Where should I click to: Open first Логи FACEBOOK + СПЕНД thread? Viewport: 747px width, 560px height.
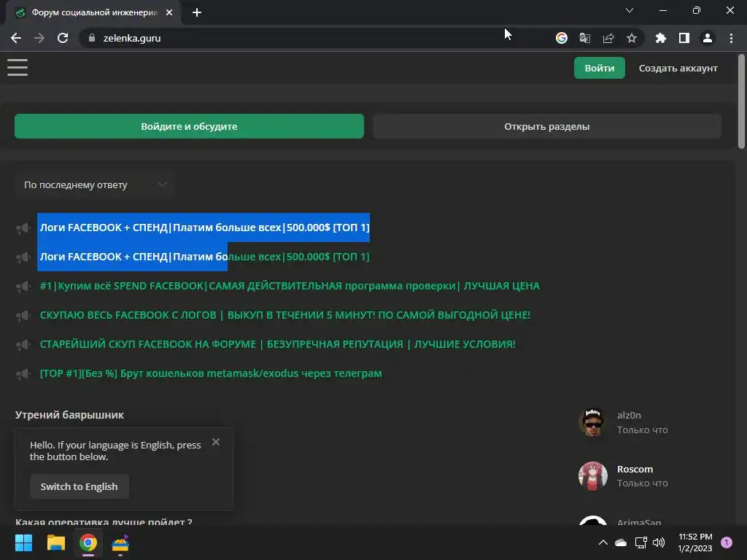coord(204,227)
